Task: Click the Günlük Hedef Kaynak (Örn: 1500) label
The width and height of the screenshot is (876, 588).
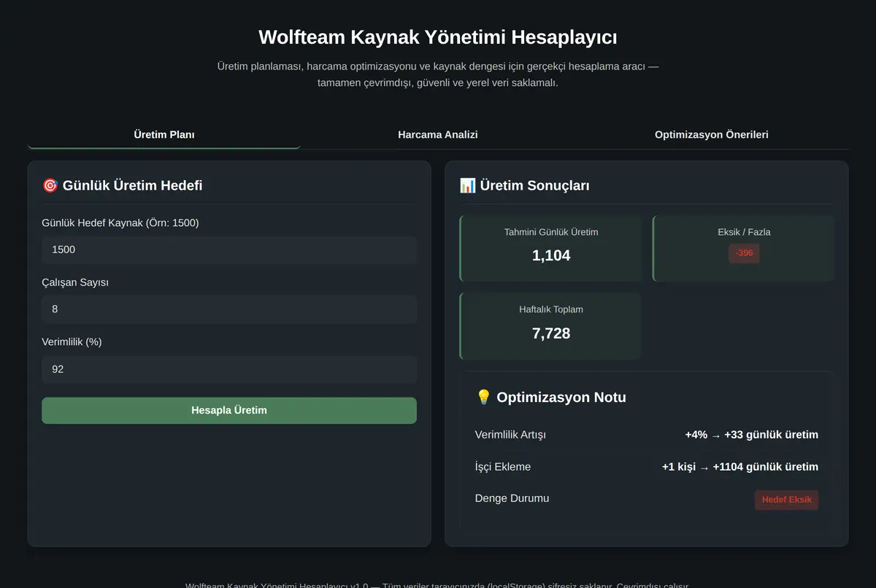Action: point(120,223)
